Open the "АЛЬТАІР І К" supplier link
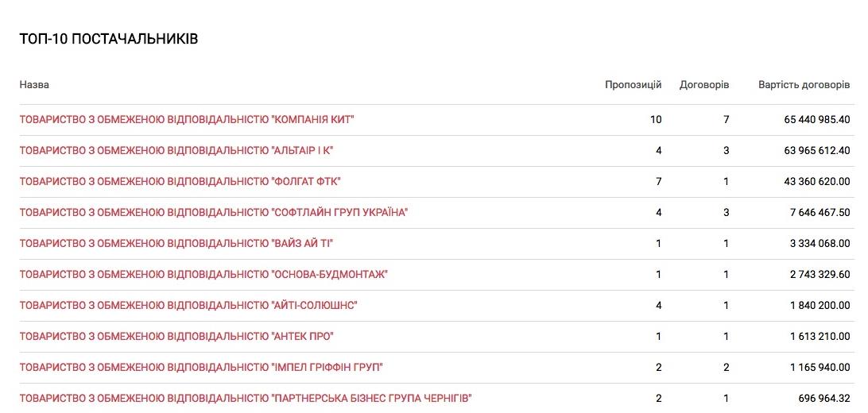Viewport: 868px width, 413px height. pos(176,151)
